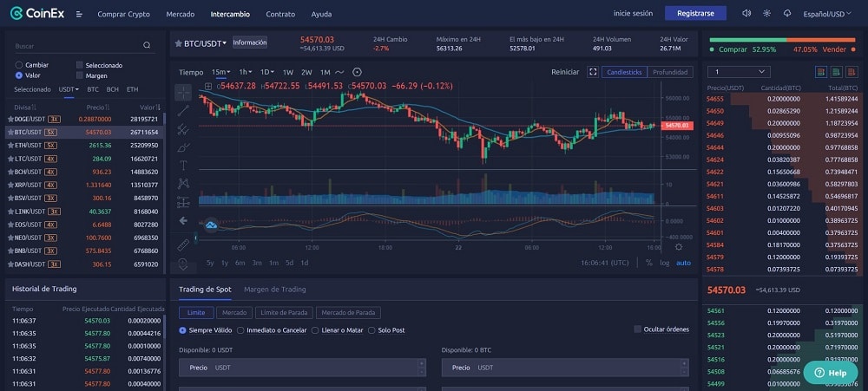The height and width of the screenshot is (391, 868).
Task: Show only buy orders in order book
Action: point(837,72)
